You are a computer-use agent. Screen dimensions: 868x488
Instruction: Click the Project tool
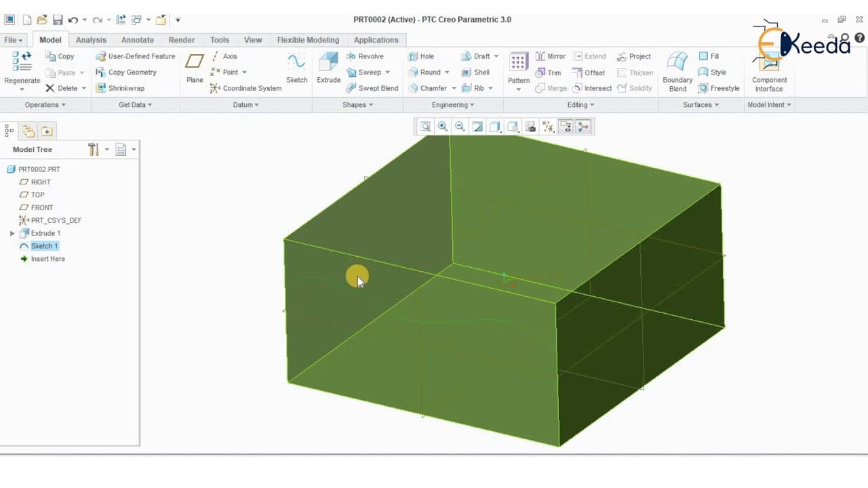pos(633,56)
